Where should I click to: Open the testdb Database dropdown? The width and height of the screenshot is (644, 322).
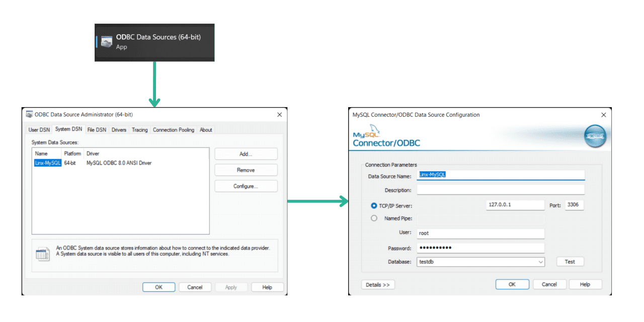coord(541,262)
